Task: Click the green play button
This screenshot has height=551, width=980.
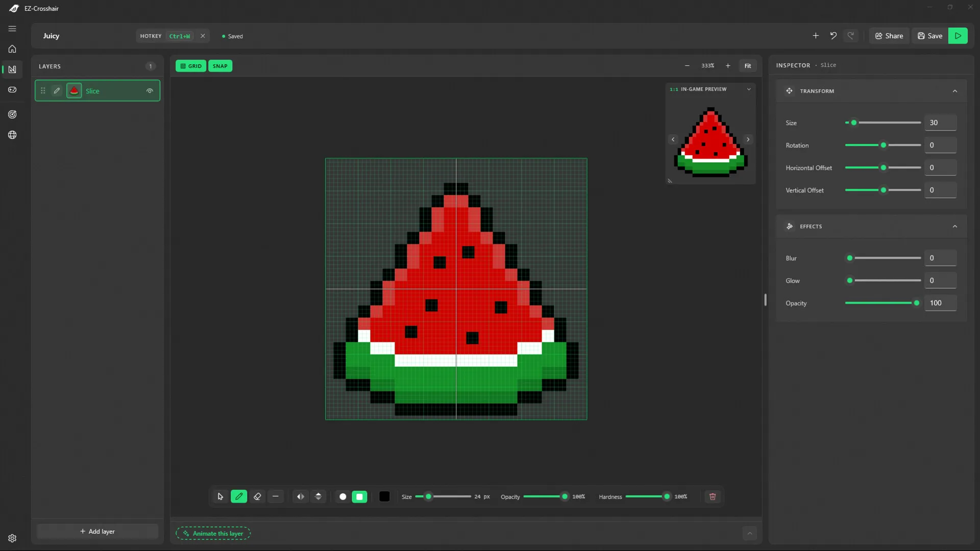Action: point(958,36)
